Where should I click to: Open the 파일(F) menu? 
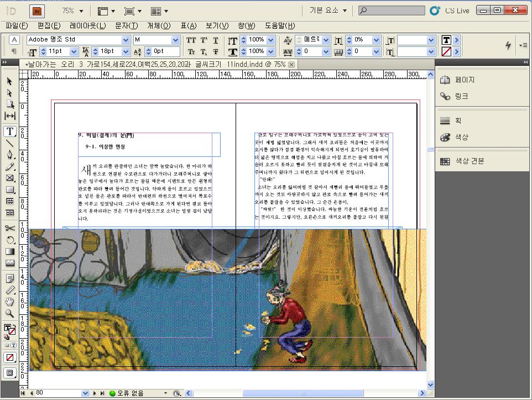17,25
